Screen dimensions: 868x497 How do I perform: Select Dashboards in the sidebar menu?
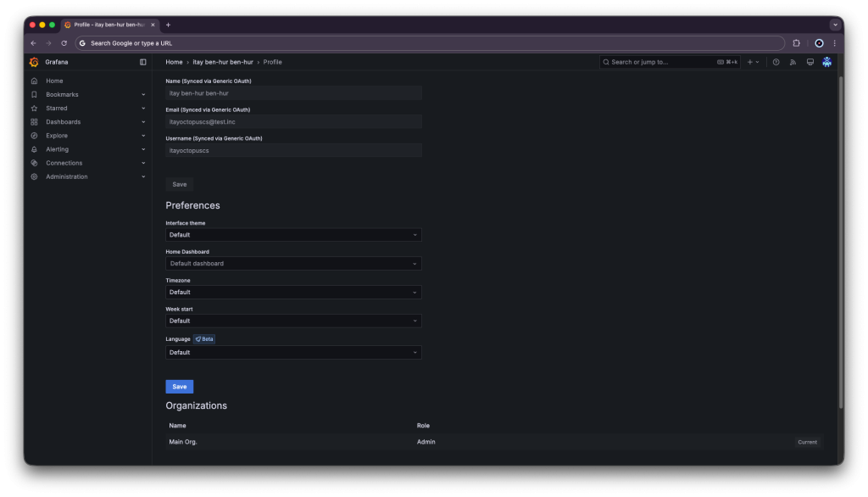pyautogui.click(x=63, y=122)
